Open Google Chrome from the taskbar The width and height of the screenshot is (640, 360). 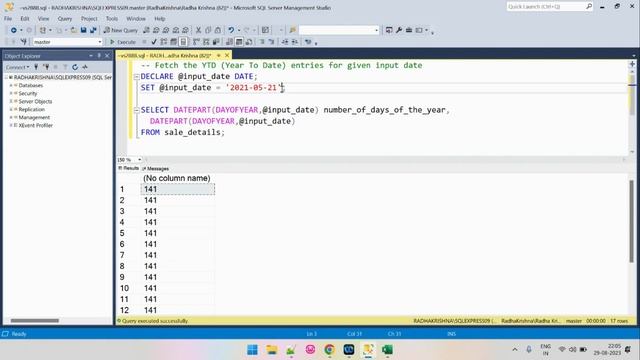point(329,350)
